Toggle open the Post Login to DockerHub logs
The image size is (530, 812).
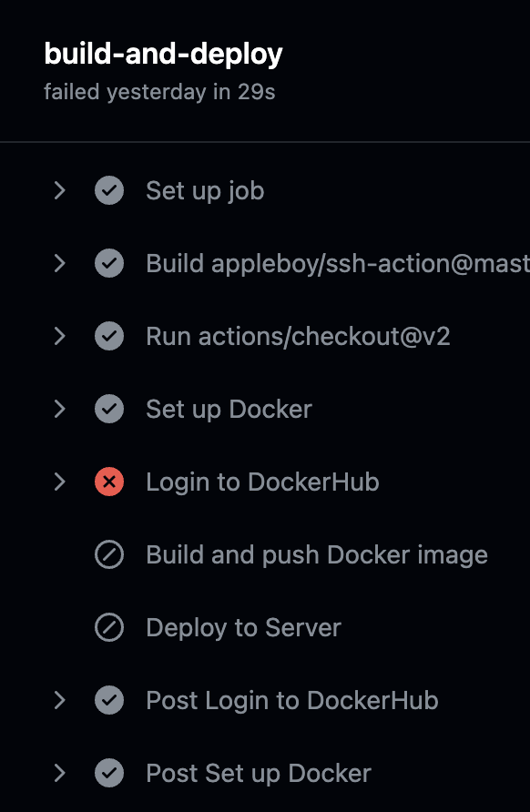click(60, 700)
